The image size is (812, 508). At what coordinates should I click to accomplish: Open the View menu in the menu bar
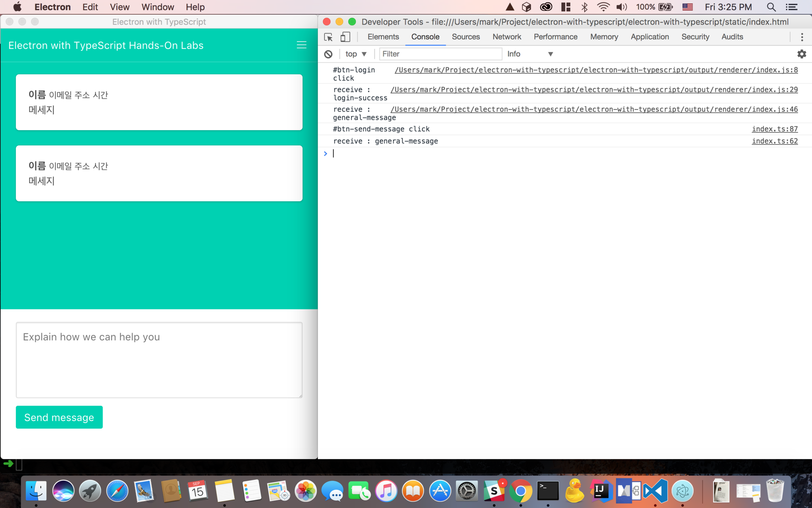(120, 7)
